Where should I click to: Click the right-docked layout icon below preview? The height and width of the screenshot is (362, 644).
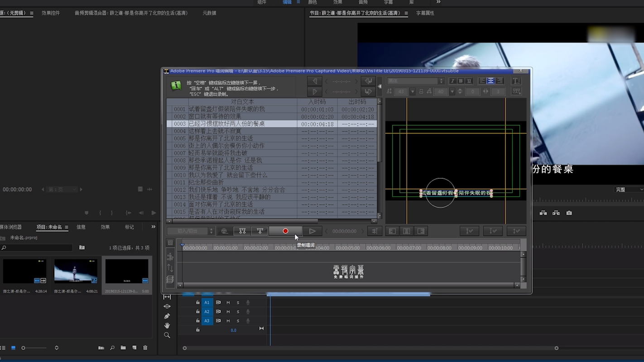coord(421,231)
